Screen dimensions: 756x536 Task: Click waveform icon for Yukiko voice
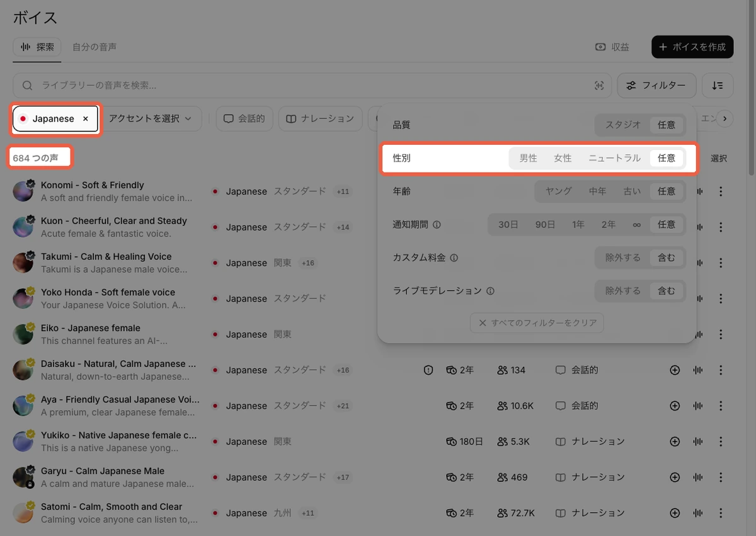point(697,442)
